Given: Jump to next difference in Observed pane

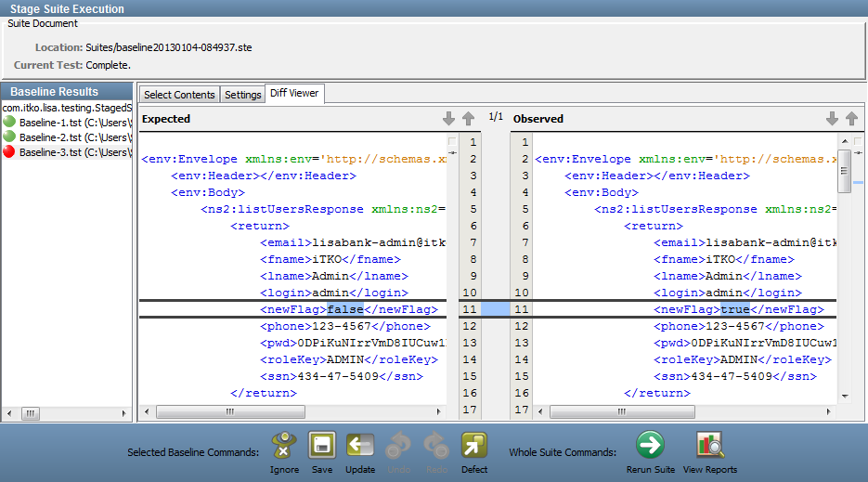Looking at the screenshot, I should pos(832,119).
